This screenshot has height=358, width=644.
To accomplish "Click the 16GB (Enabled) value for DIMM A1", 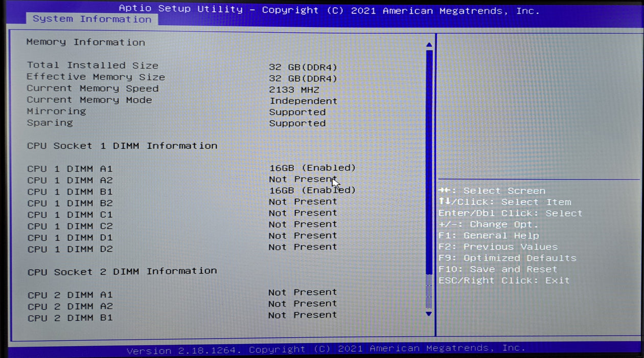I will pos(312,168).
